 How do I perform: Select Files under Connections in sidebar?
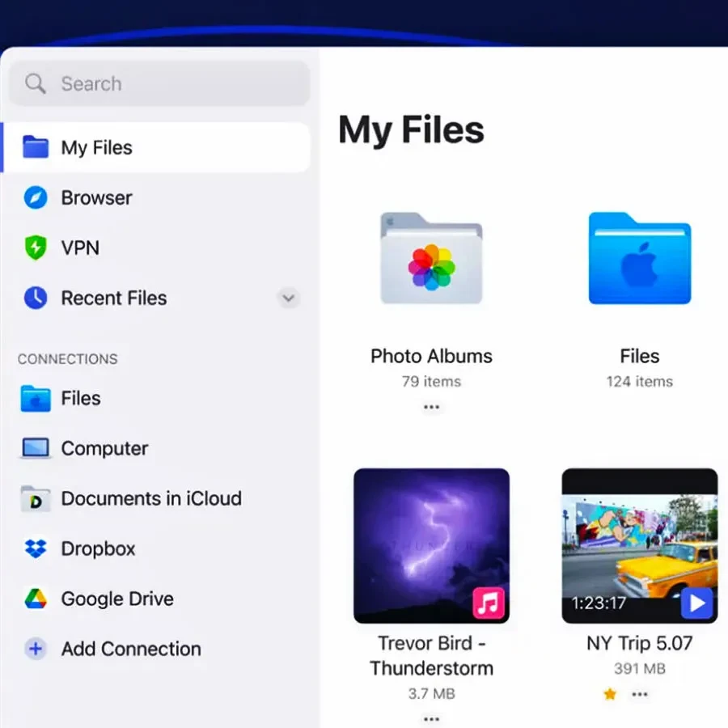(x=81, y=398)
